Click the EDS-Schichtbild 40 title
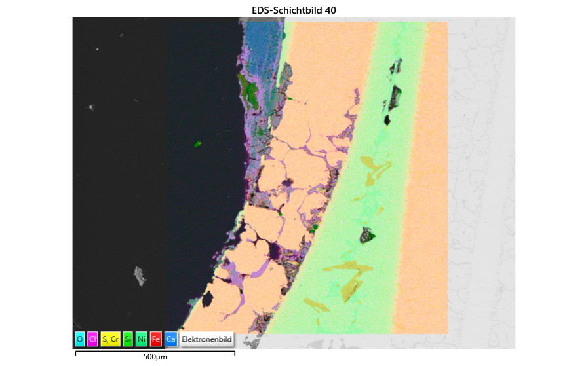The width and height of the screenshot is (588, 366). pos(294,10)
